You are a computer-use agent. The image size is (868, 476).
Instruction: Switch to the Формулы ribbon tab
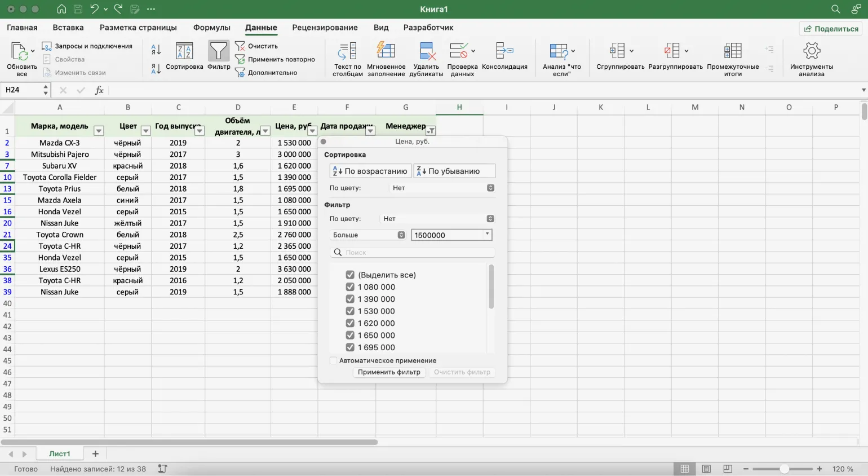click(211, 28)
